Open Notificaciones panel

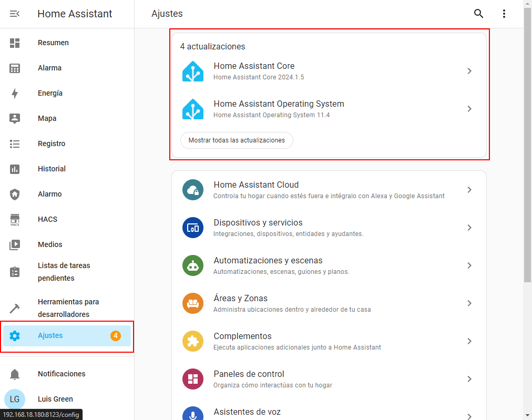(x=67, y=374)
